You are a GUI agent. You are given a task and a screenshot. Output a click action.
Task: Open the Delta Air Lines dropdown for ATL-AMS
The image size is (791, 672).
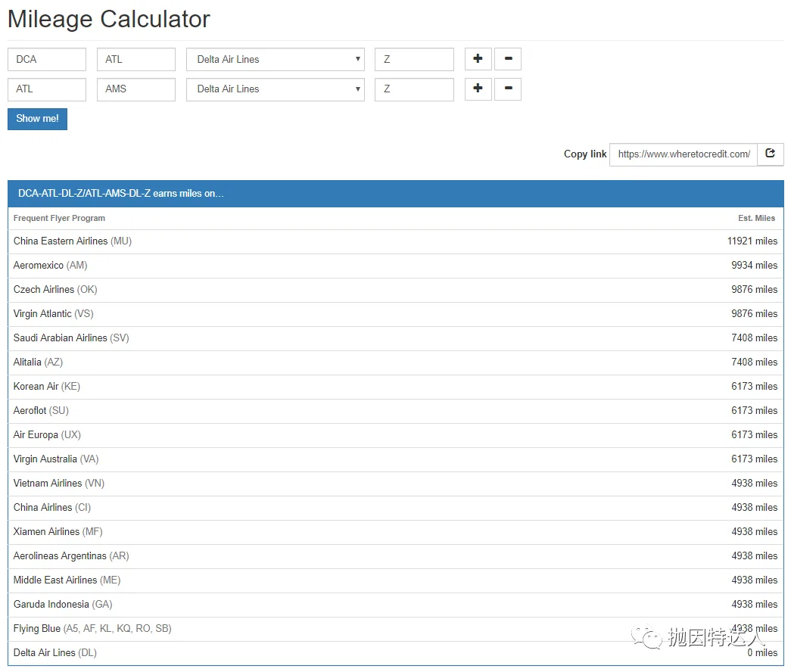[x=276, y=89]
